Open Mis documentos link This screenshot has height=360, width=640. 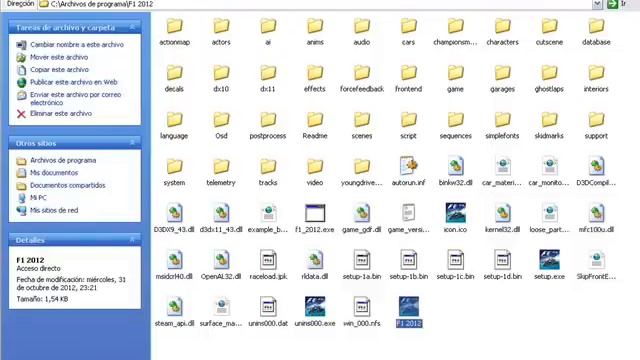54,173
